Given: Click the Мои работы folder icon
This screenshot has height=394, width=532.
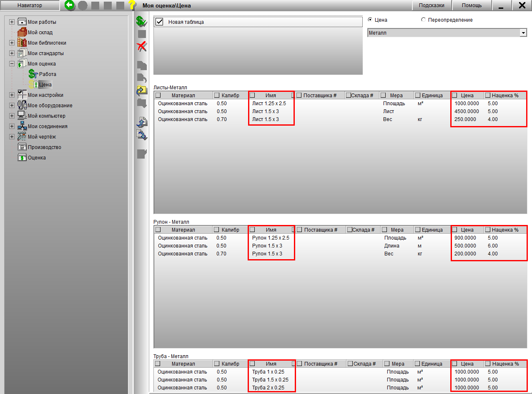Looking at the screenshot, I should [x=22, y=22].
